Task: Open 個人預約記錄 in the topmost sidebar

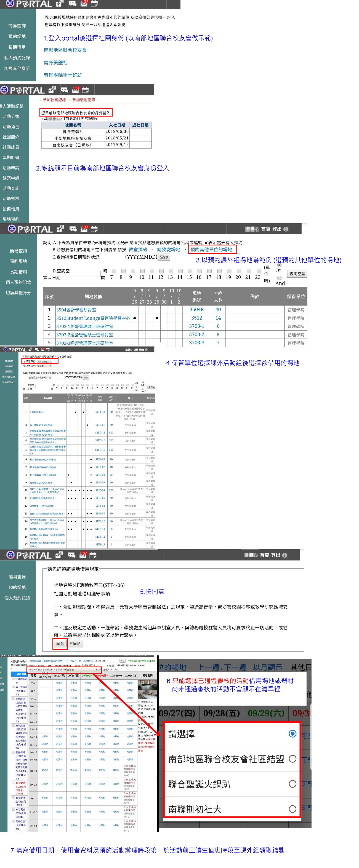Action: pos(17,58)
